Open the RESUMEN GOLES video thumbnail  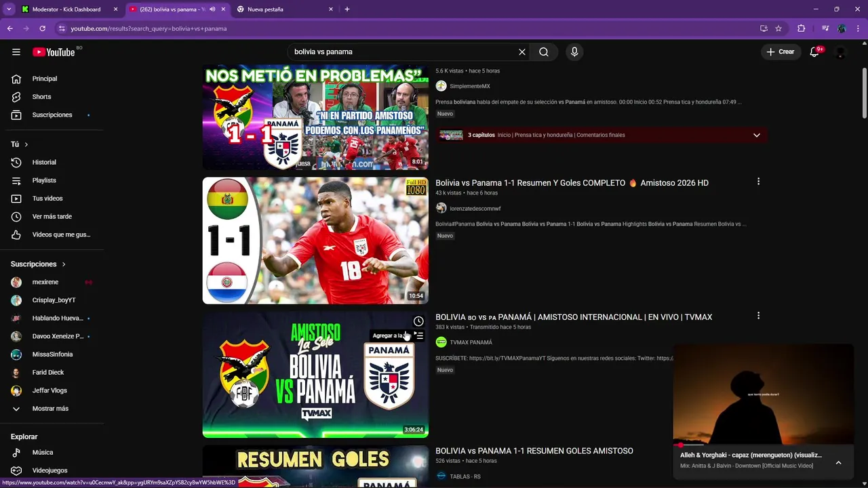[315, 466]
